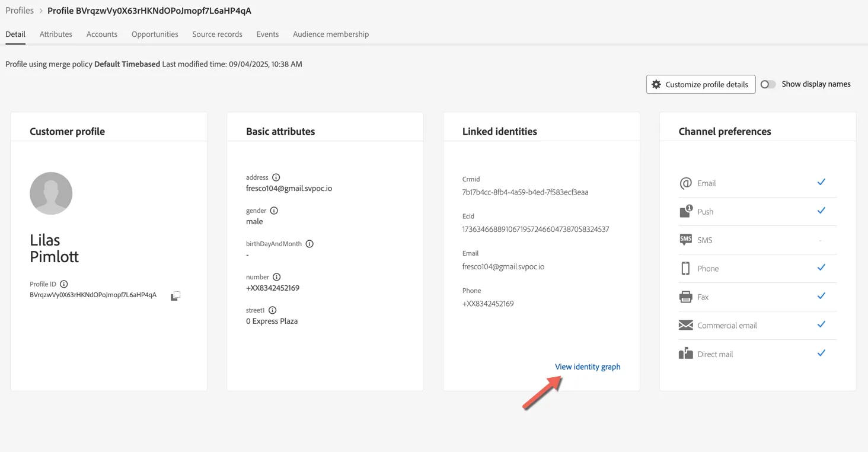Open the Attributes tab
This screenshot has height=452, width=868.
56,34
